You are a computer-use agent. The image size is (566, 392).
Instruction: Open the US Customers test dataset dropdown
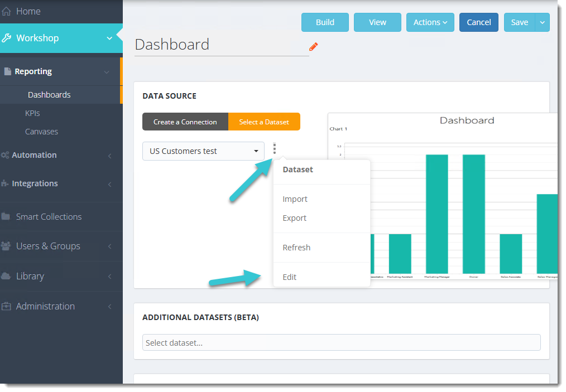point(203,151)
